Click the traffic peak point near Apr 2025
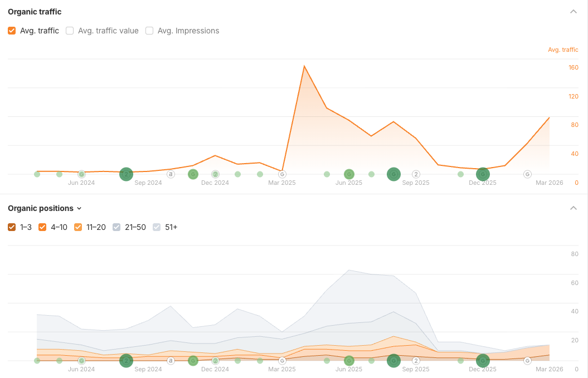The height and width of the screenshot is (378, 588). click(304, 65)
